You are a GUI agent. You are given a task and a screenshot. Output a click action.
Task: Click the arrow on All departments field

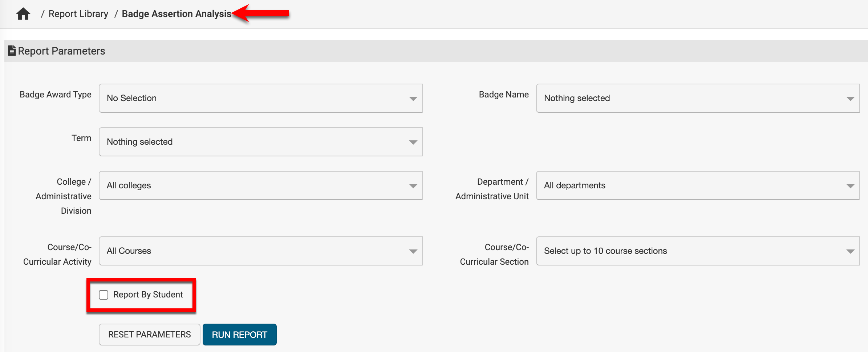click(x=850, y=186)
